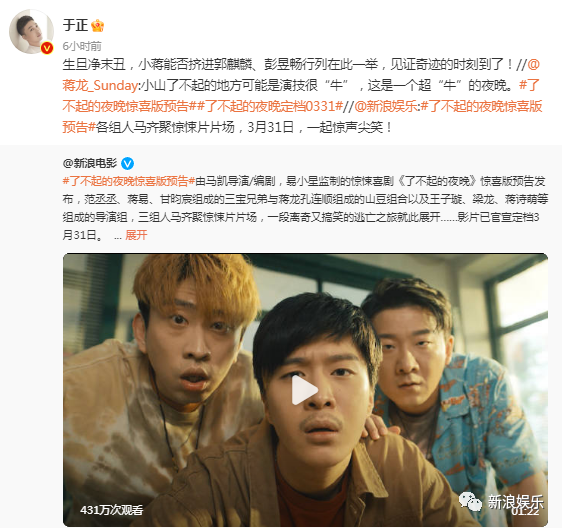
Task: Click the 新浪娱乐 watermark text
Action: pos(515,501)
